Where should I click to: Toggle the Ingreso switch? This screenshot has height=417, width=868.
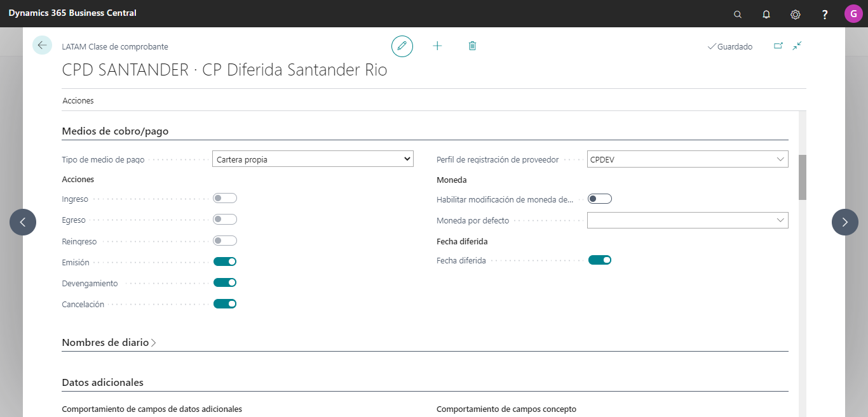pyautogui.click(x=225, y=199)
